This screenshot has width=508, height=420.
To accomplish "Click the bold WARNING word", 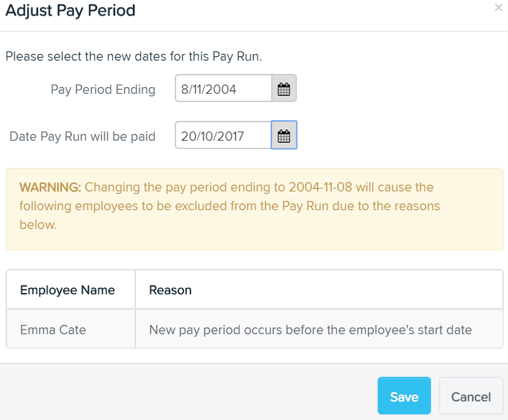I will point(50,187).
